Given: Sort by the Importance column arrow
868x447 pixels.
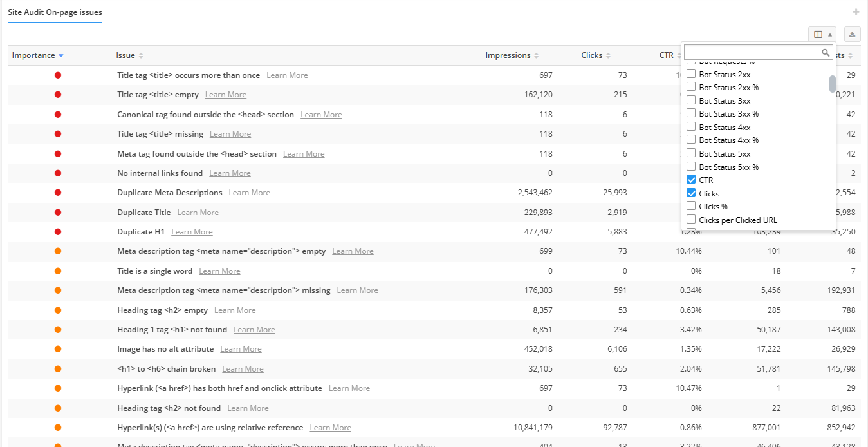Looking at the screenshot, I should coord(61,56).
